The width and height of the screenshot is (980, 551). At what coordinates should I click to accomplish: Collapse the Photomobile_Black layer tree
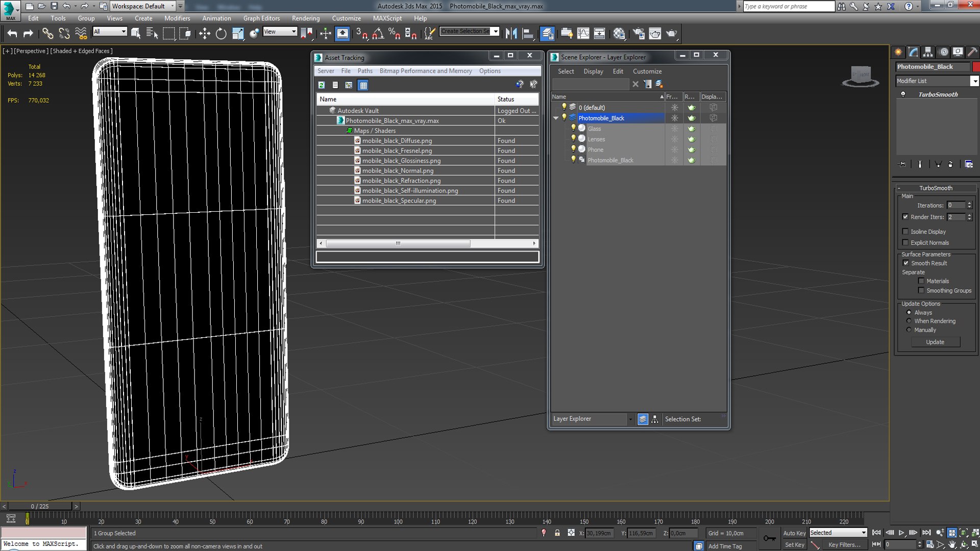(555, 118)
